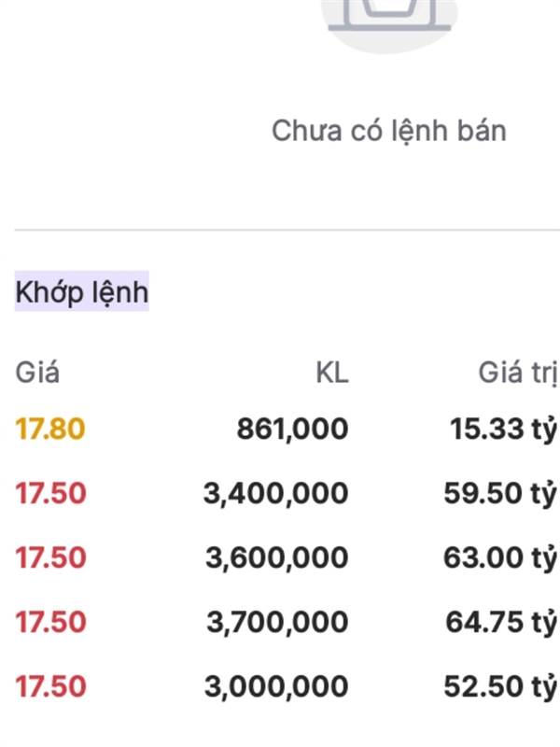This screenshot has height=747, width=560.
Task: Click the 52.50 tỷ value
Action: (500, 686)
